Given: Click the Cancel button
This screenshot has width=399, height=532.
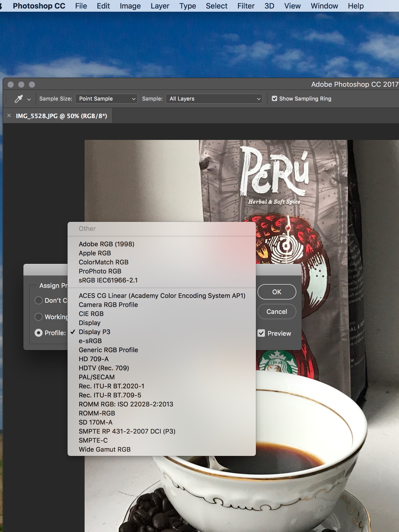Looking at the screenshot, I should (277, 311).
